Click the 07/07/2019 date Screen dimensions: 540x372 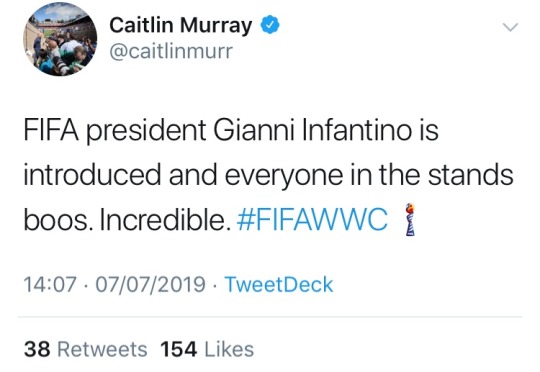pos(150,285)
